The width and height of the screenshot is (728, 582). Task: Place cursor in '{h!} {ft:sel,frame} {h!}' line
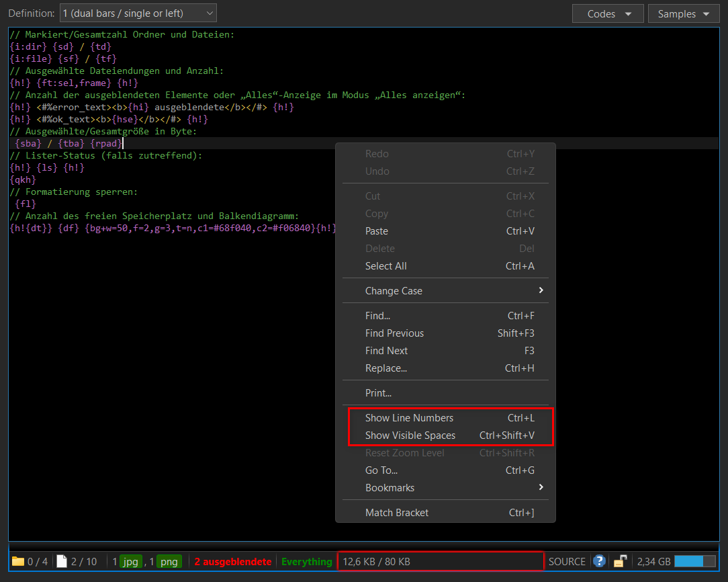[74, 83]
